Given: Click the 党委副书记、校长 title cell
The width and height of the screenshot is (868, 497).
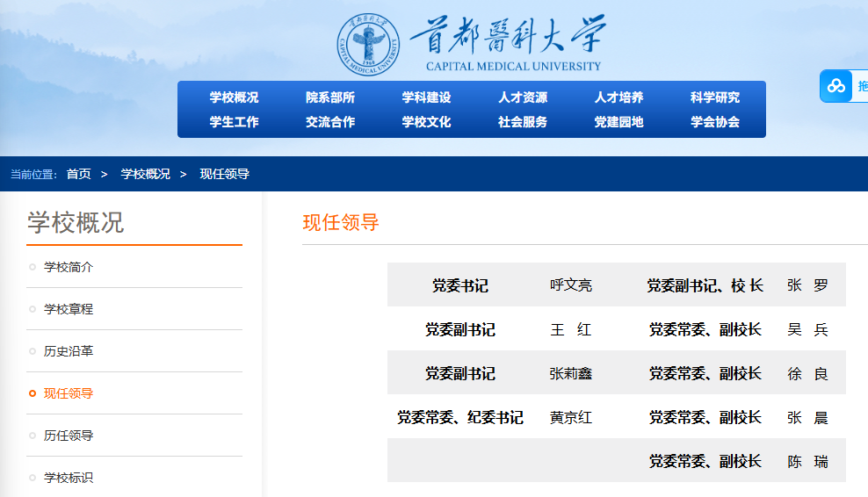Looking at the screenshot, I should click(x=705, y=285).
